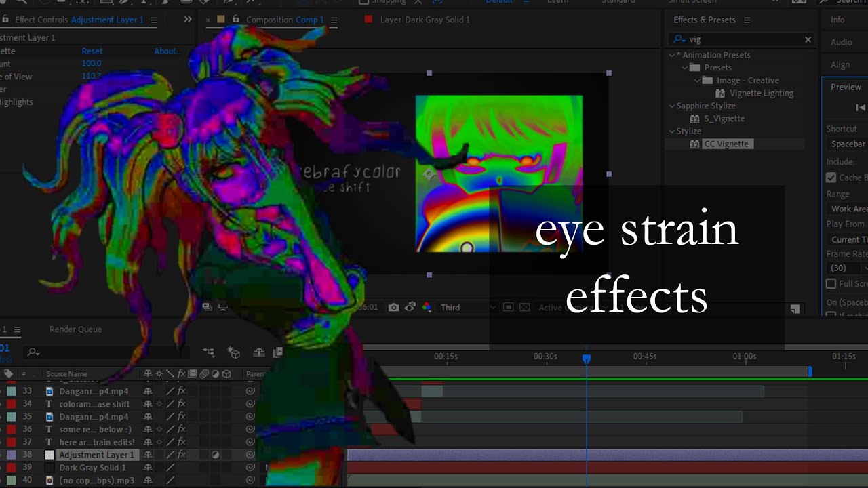Collapse the Image - Creative folder
The width and height of the screenshot is (868, 488).
click(x=697, y=81)
